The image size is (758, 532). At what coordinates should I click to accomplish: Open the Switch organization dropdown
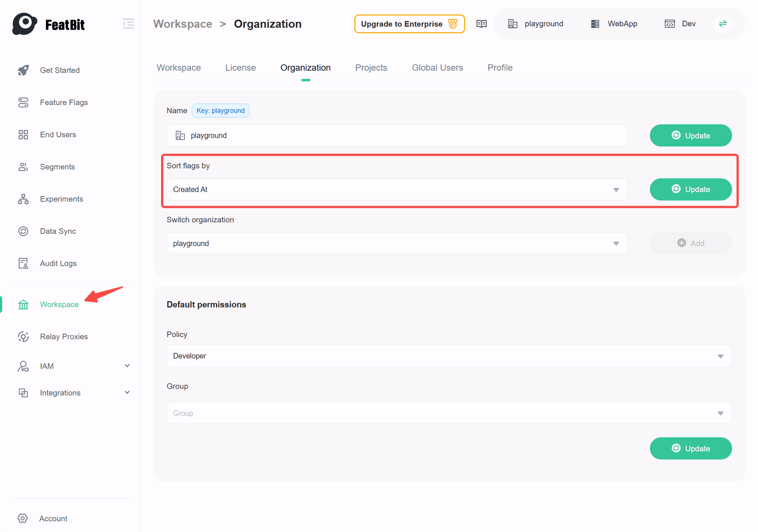point(397,243)
